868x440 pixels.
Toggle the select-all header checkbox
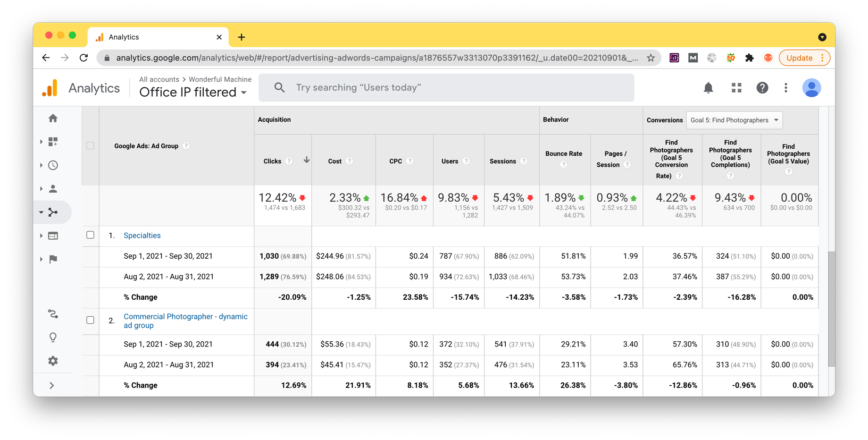(90, 146)
